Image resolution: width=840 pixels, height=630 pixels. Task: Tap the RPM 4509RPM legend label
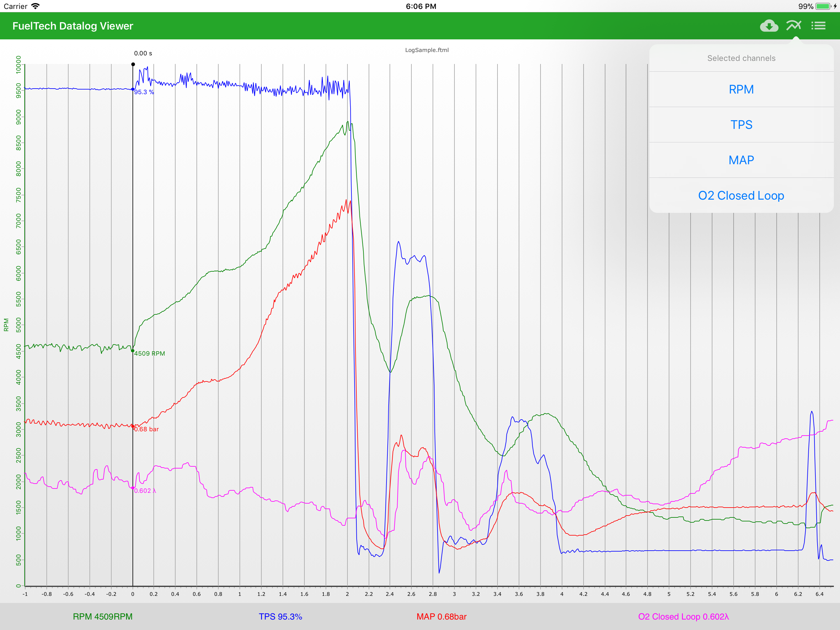(x=102, y=616)
